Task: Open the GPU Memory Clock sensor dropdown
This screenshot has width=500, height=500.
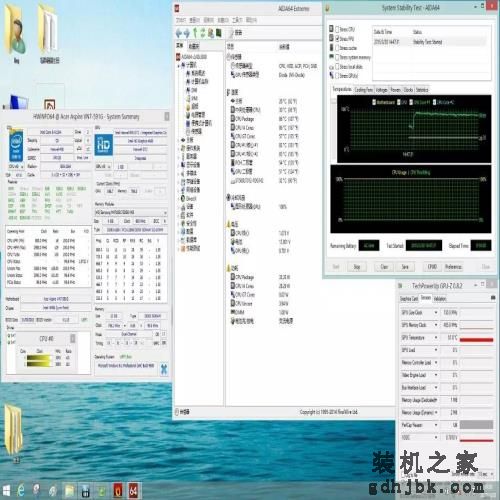Action: coord(436,325)
